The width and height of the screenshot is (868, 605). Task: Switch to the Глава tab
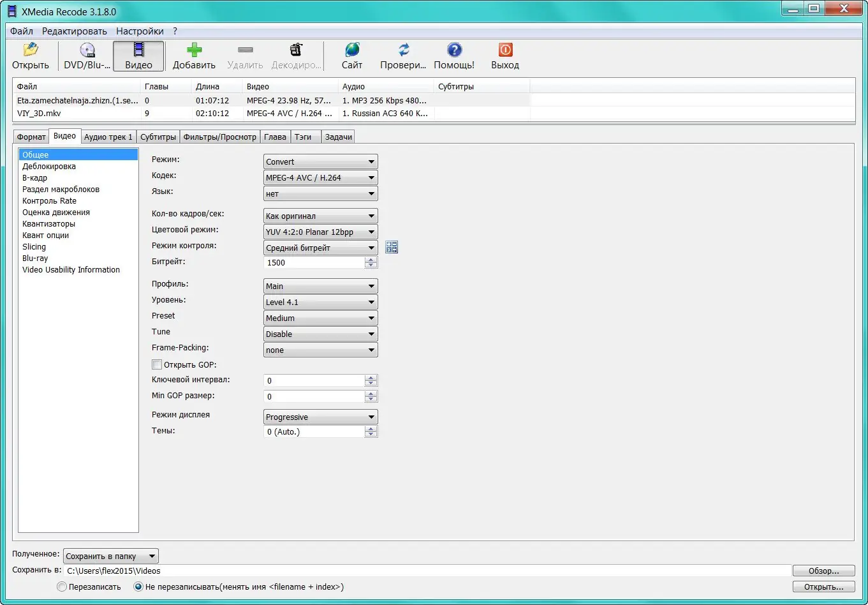click(276, 137)
